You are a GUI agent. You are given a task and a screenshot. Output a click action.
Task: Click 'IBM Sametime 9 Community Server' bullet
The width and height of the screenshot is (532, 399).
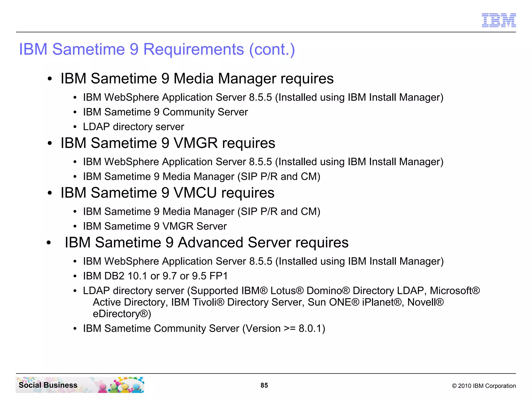tap(165, 112)
